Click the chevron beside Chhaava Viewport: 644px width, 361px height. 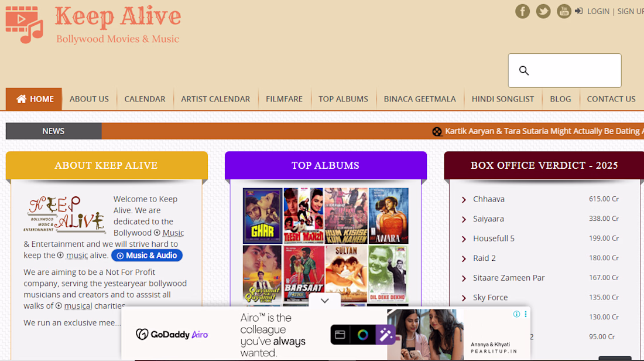464,200
